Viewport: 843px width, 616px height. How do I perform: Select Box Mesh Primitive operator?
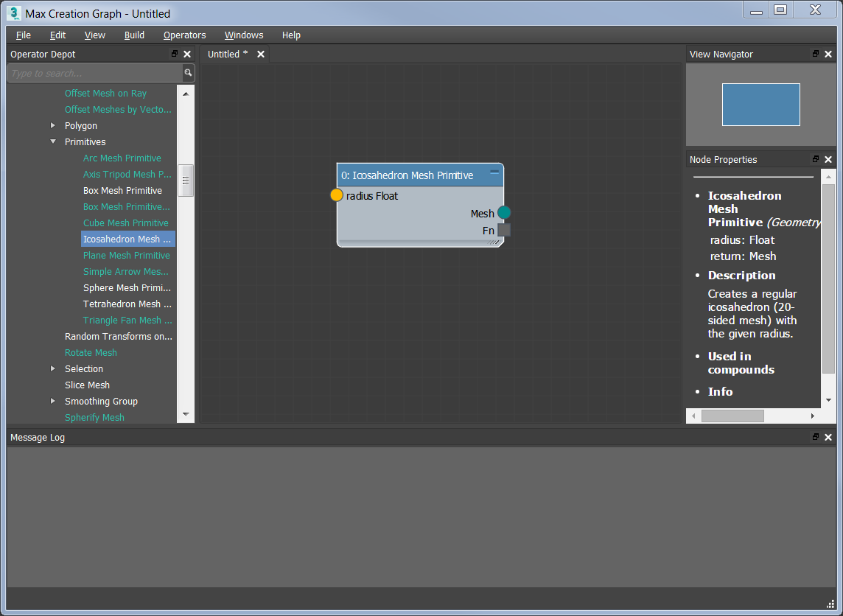(x=122, y=190)
